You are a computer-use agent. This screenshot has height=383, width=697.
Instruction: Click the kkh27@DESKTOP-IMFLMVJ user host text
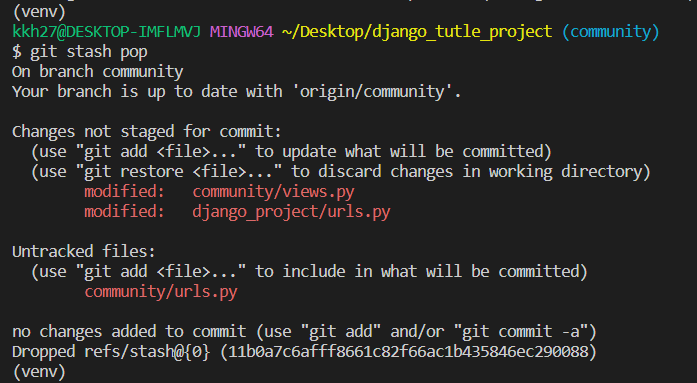click(107, 32)
